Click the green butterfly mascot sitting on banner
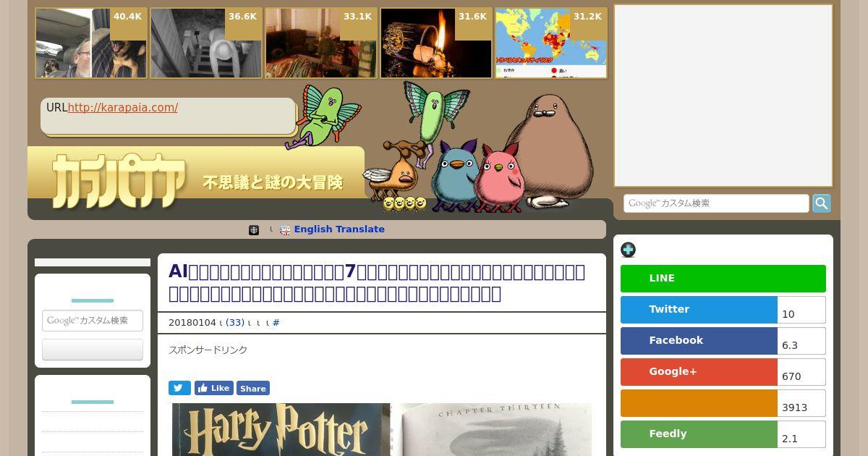 tap(324, 116)
